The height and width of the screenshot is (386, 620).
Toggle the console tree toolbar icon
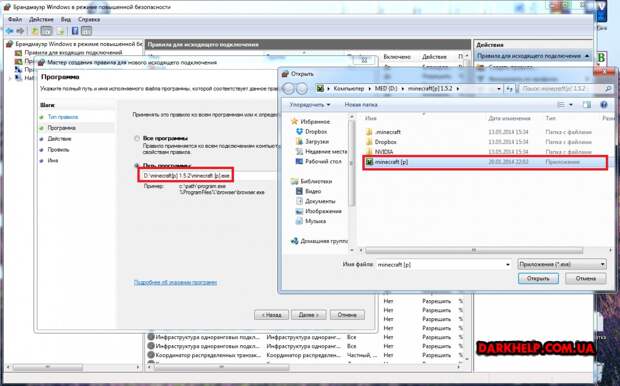[47, 31]
